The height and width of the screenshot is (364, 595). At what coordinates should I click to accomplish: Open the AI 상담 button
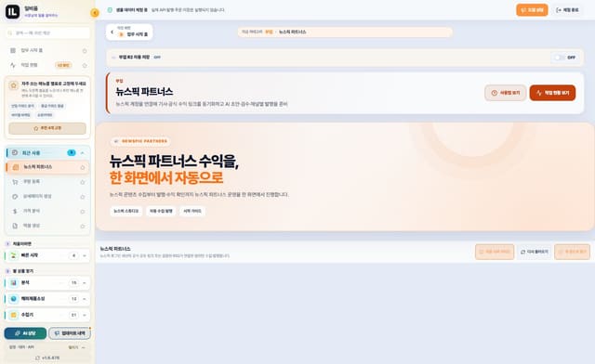coord(25,333)
